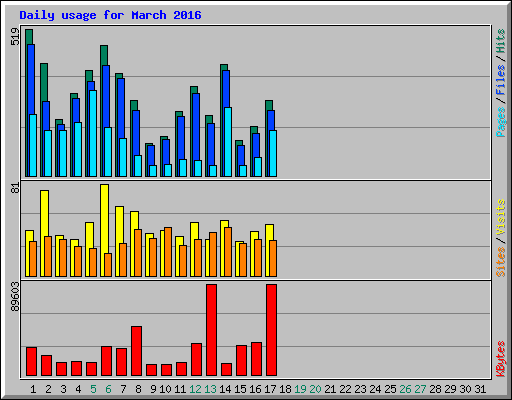Click day 22 on the x-axis
The width and height of the screenshot is (512, 400).
[345, 389]
